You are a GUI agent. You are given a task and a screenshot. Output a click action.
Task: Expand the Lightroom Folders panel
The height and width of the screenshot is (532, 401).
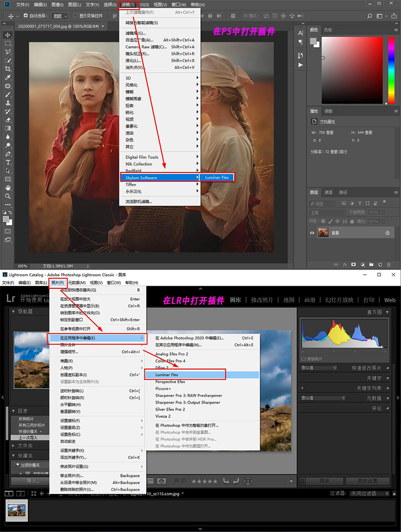pos(14,445)
